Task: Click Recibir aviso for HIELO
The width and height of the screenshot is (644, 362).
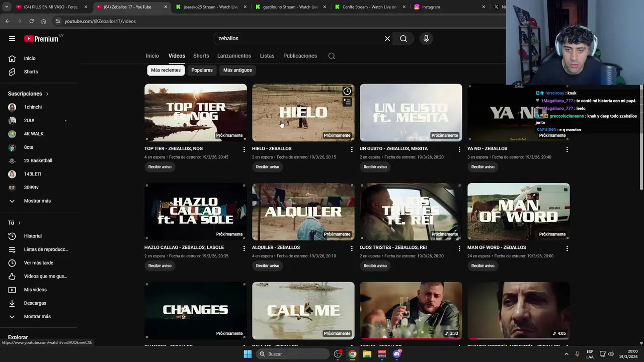Action: [268, 167]
